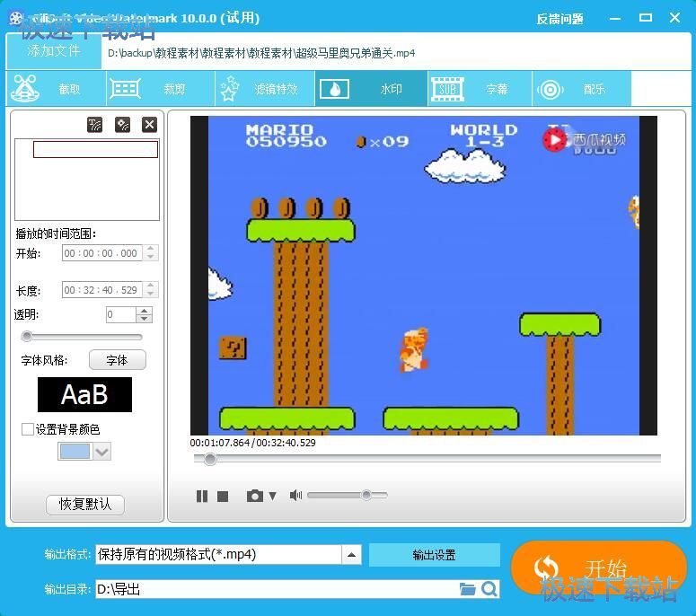
Task: Click the speaker rings music icon
Action: (551, 90)
